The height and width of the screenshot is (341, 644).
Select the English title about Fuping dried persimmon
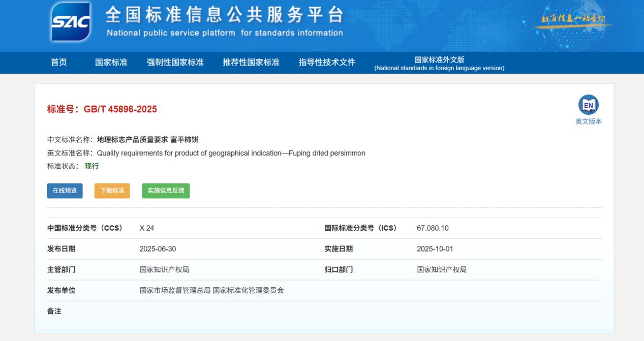(231, 153)
